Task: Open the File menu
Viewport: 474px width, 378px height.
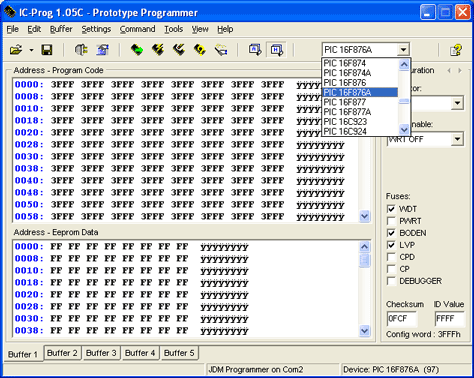Action: (x=13, y=29)
